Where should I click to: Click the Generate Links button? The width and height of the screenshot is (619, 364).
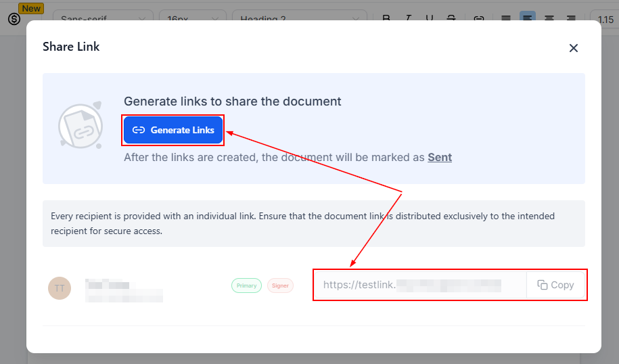point(173,130)
